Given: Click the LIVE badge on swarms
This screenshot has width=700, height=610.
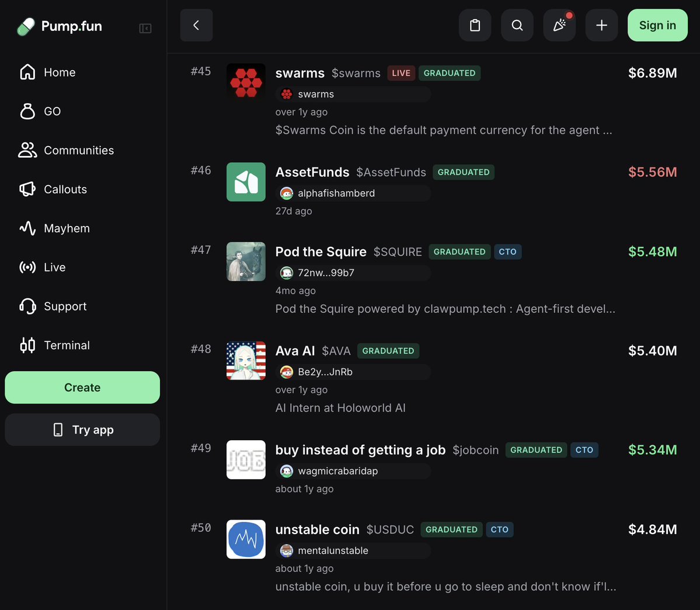Looking at the screenshot, I should click(401, 73).
